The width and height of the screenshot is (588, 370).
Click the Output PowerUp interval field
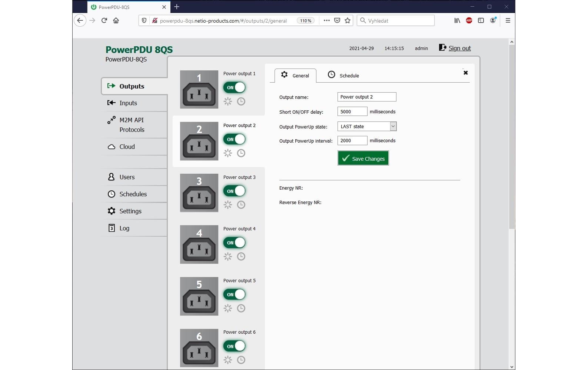point(352,140)
